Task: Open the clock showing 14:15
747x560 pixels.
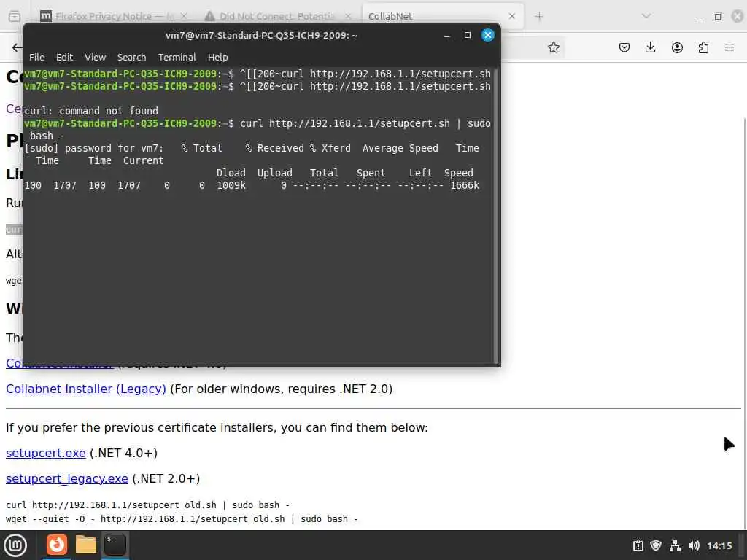Action: pyautogui.click(x=719, y=545)
